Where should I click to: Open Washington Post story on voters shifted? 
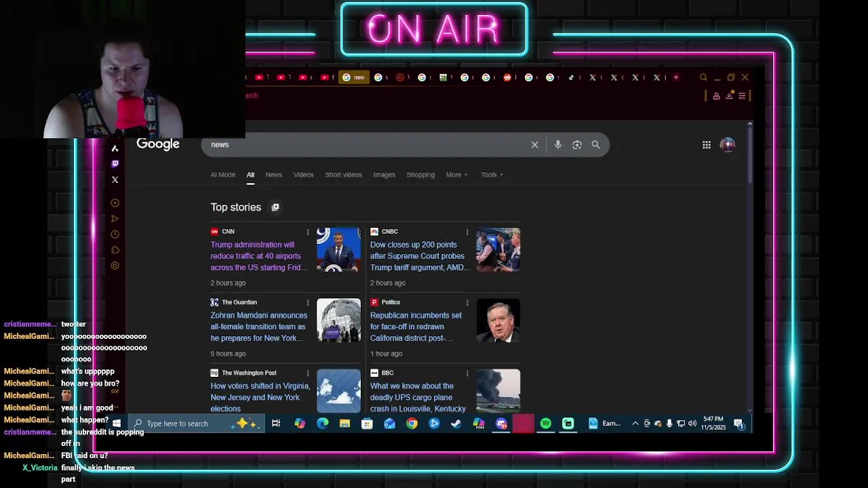[260, 397]
